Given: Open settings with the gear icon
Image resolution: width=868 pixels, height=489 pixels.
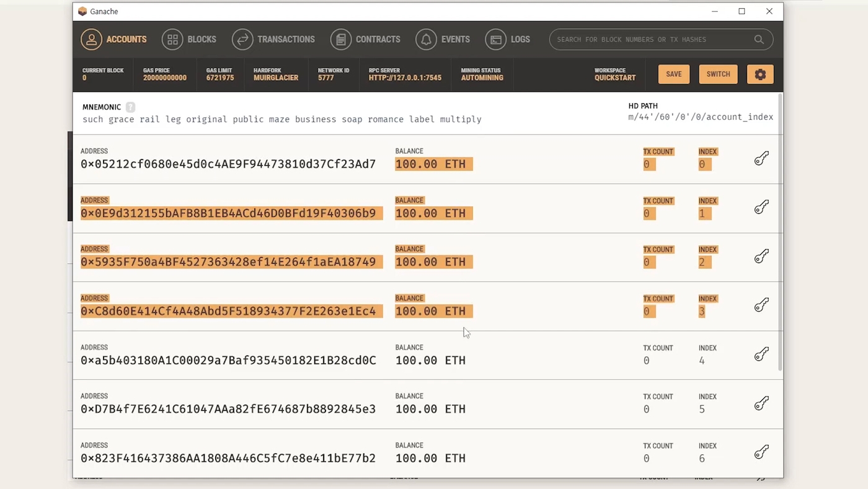Looking at the screenshot, I should click(760, 74).
